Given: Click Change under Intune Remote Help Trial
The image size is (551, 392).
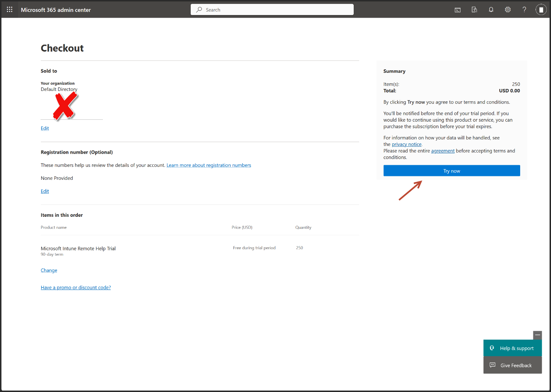Looking at the screenshot, I should tap(49, 270).
